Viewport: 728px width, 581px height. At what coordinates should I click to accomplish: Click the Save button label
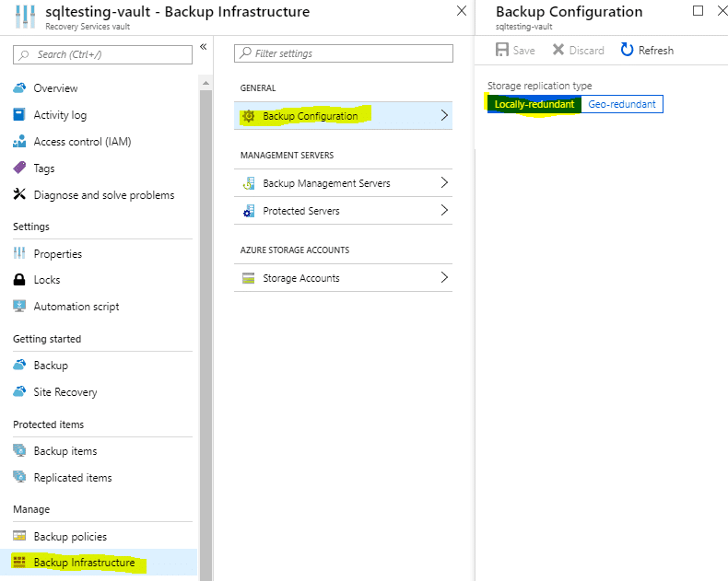coord(523,50)
